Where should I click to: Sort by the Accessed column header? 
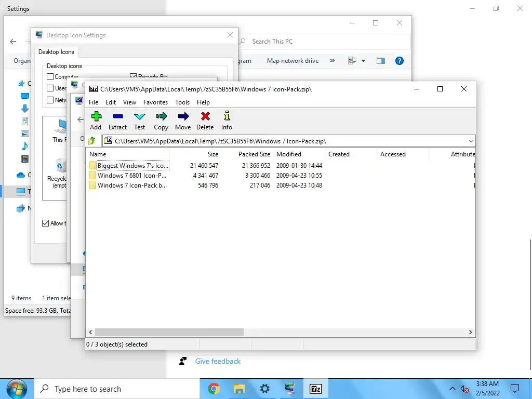point(403,154)
